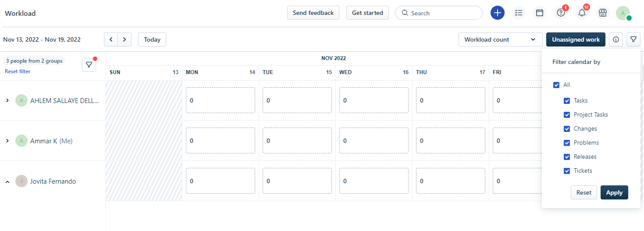Click the Workload page title
Viewport: 644px width, 231px height.
tap(20, 13)
